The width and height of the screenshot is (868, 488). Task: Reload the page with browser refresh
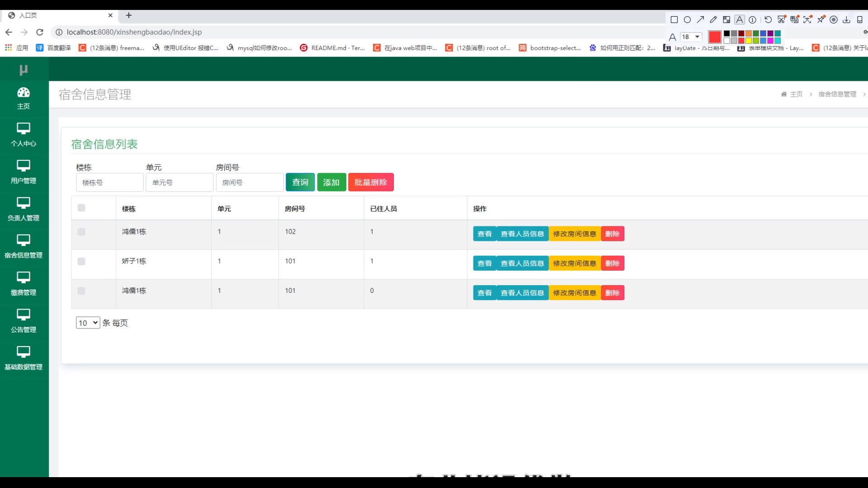pyautogui.click(x=40, y=32)
